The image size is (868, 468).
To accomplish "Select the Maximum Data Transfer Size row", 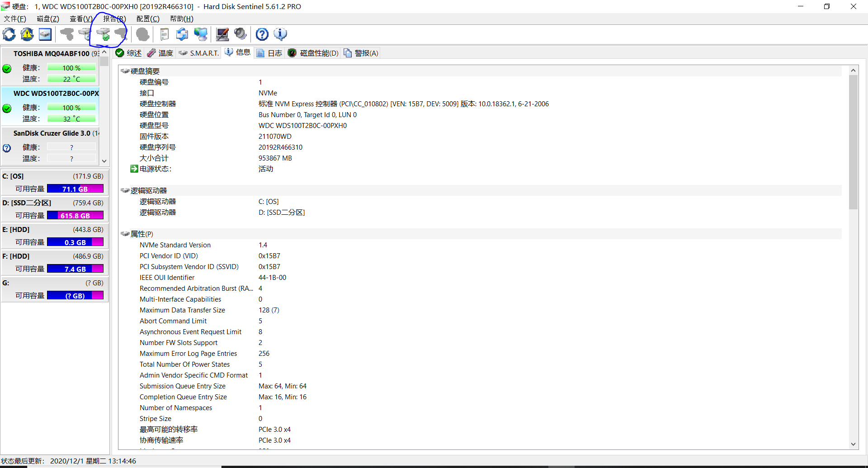I will (x=480, y=310).
